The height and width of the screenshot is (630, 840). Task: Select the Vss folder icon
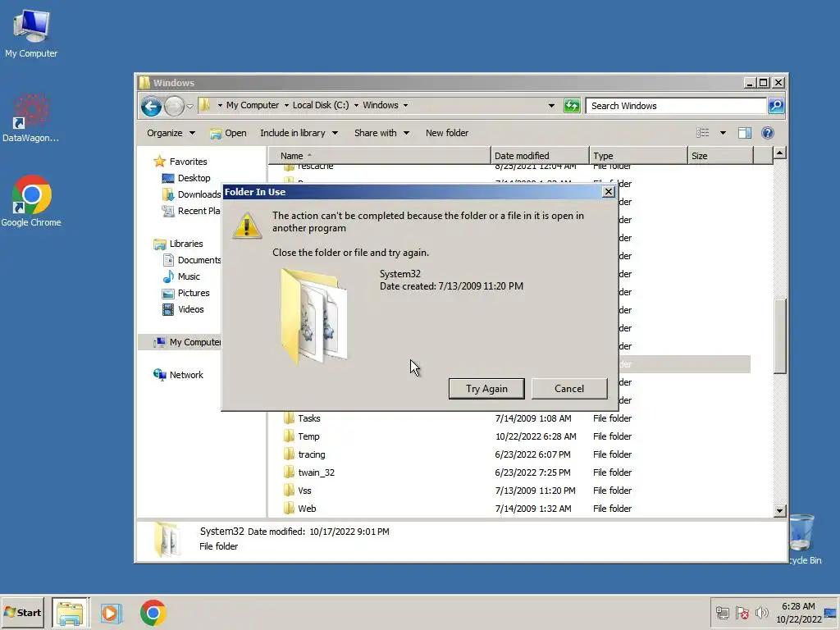[290, 491]
